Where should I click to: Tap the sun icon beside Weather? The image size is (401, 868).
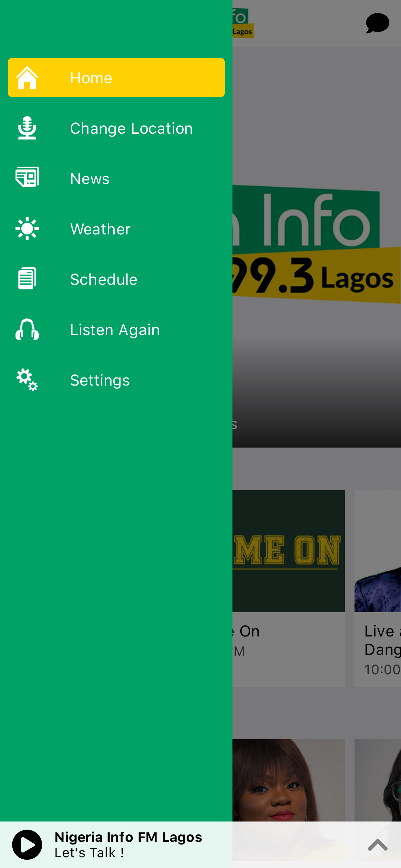[x=27, y=229]
